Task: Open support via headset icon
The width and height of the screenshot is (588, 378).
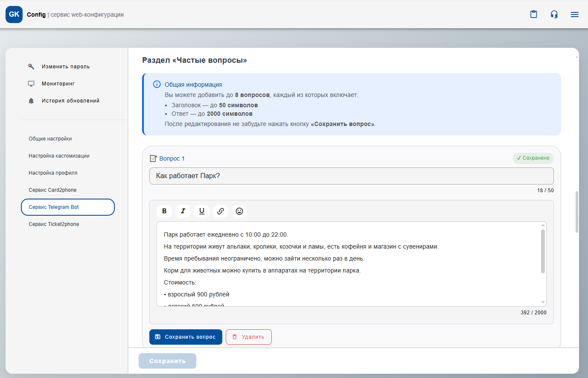Action: [554, 15]
